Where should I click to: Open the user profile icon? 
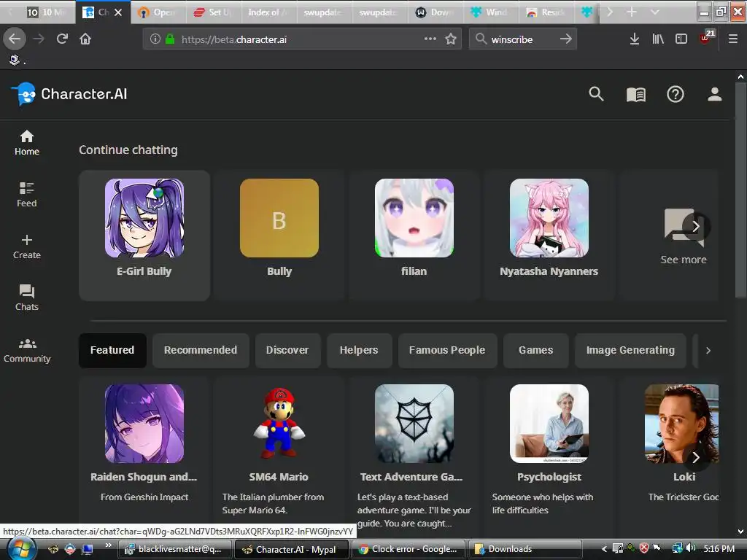tap(714, 94)
